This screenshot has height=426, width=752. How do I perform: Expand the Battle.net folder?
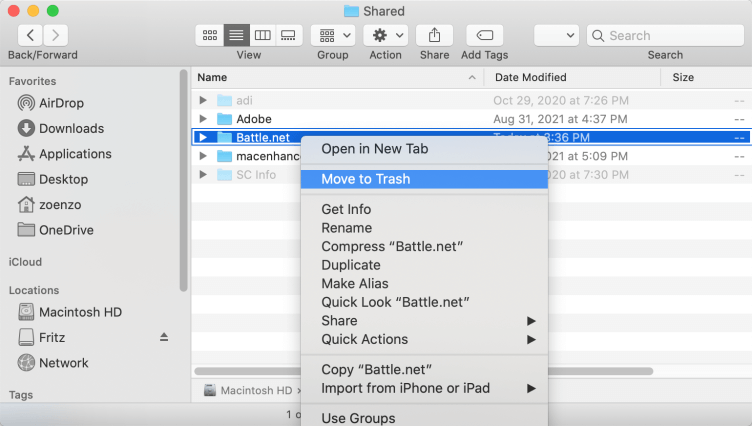pos(203,137)
